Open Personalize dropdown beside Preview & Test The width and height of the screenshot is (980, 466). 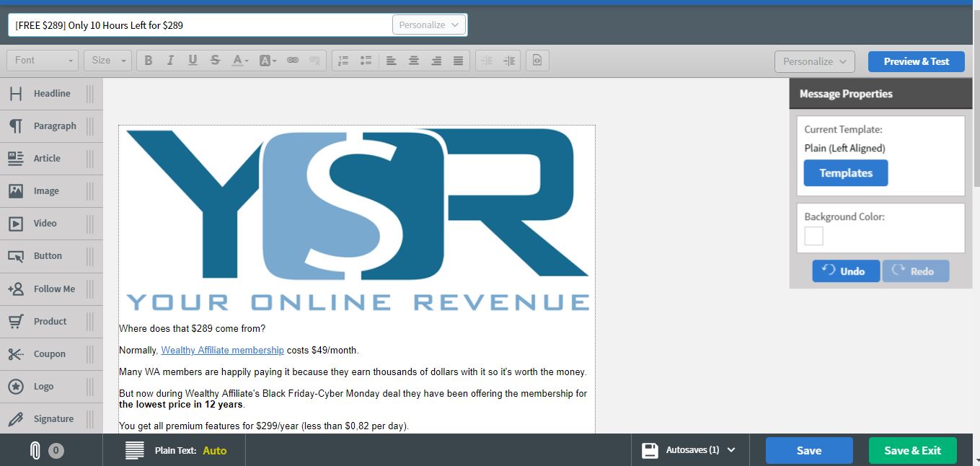coord(815,61)
